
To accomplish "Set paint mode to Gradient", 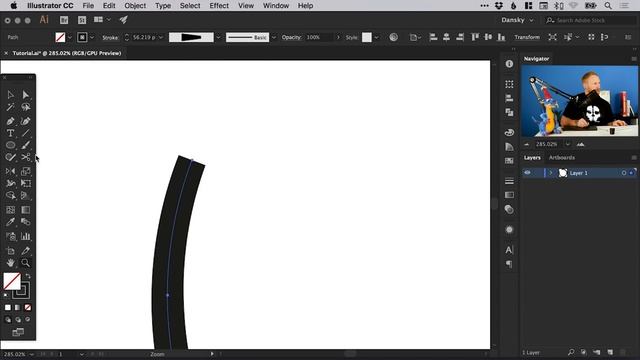I will click(x=18, y=307).
